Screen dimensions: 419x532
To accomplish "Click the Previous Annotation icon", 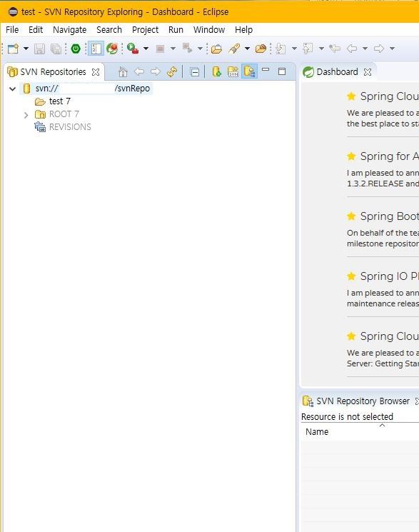I will pyautogui.click(x=308, y=49).
